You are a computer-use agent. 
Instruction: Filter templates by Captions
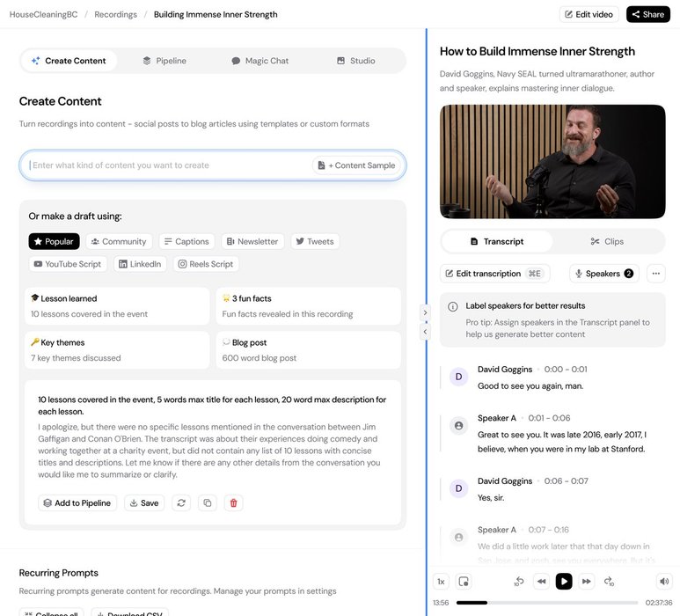point(186,242)
